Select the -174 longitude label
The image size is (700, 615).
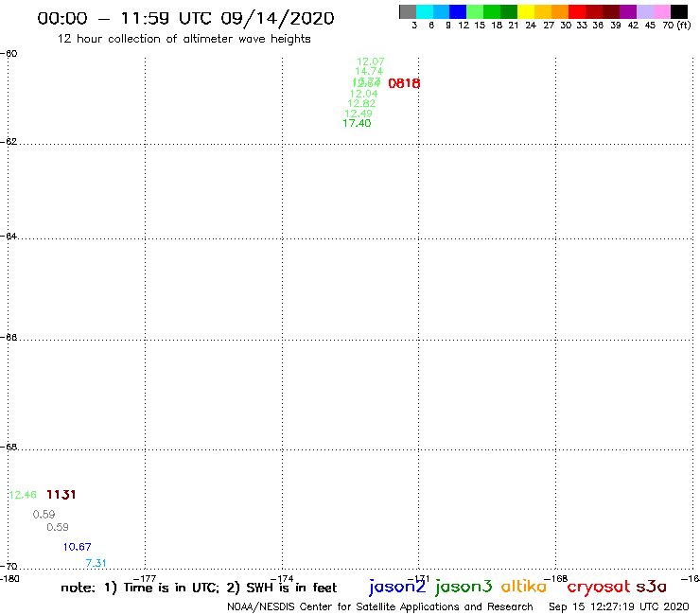point(282,579)
